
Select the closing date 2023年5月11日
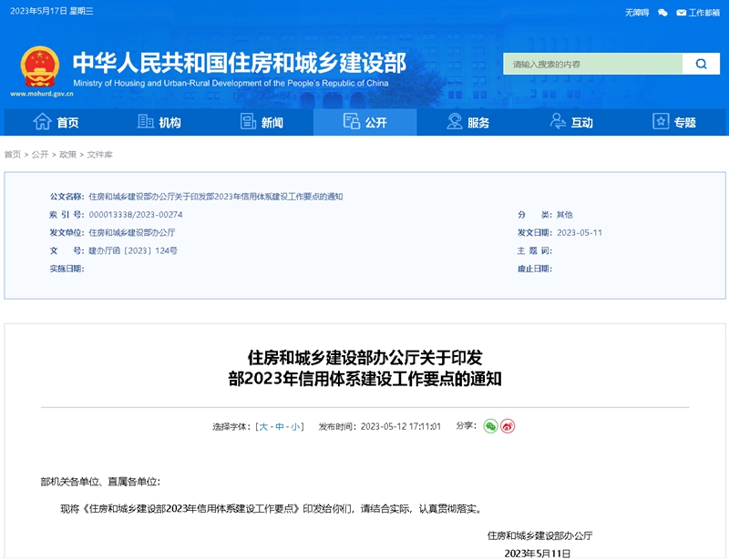(538, 554)
